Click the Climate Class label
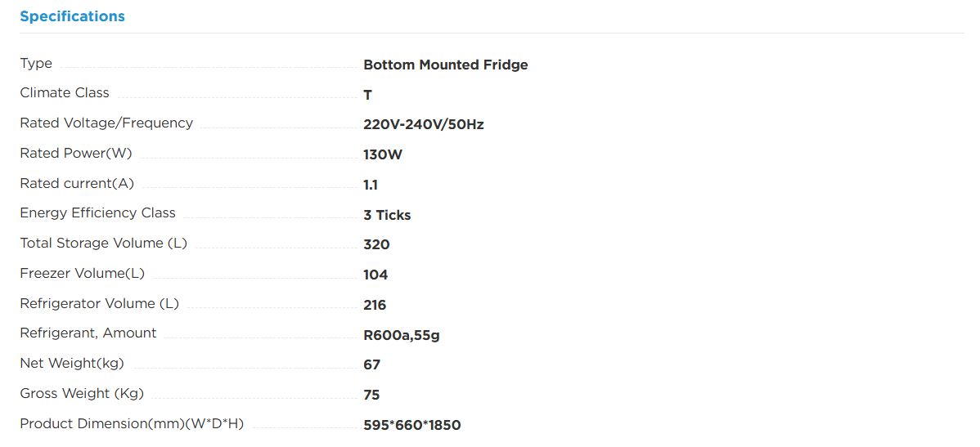The width and height of the screenshot is (980, 447). (65, 93)
